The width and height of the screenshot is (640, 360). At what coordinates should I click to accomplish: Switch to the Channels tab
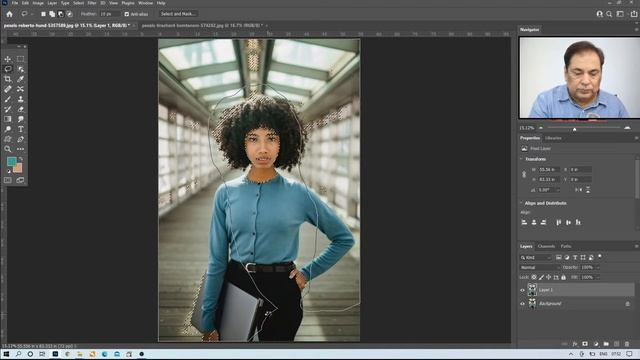546,246
